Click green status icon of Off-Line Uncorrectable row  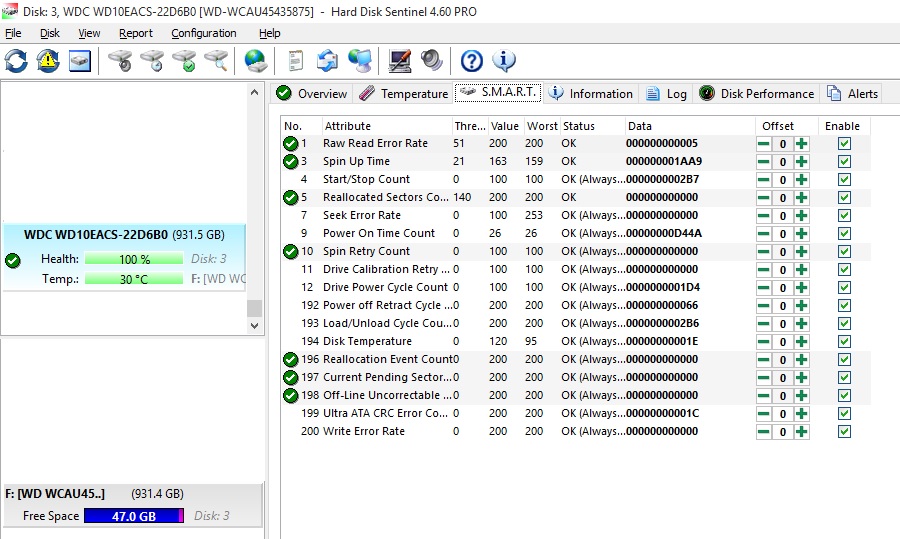[290, 395]
